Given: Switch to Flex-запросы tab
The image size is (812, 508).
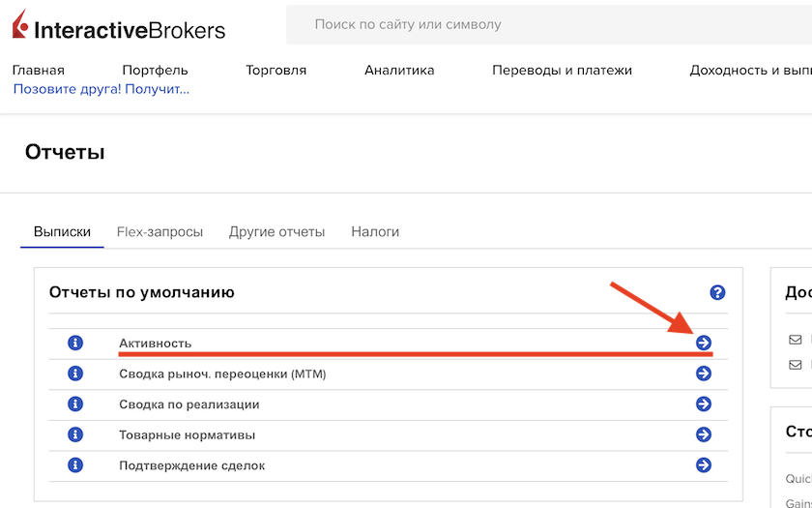Looking at the screenshot, I should coord(159,232).
